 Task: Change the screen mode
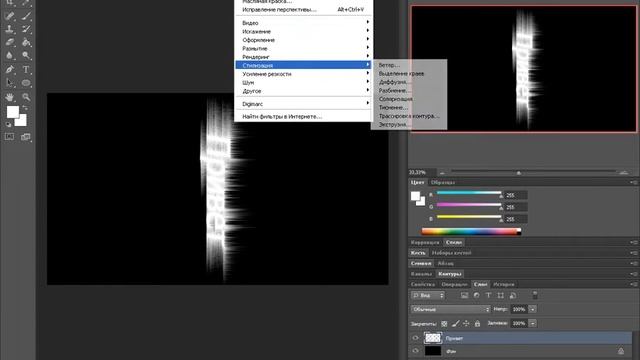(x=26, y=137)
